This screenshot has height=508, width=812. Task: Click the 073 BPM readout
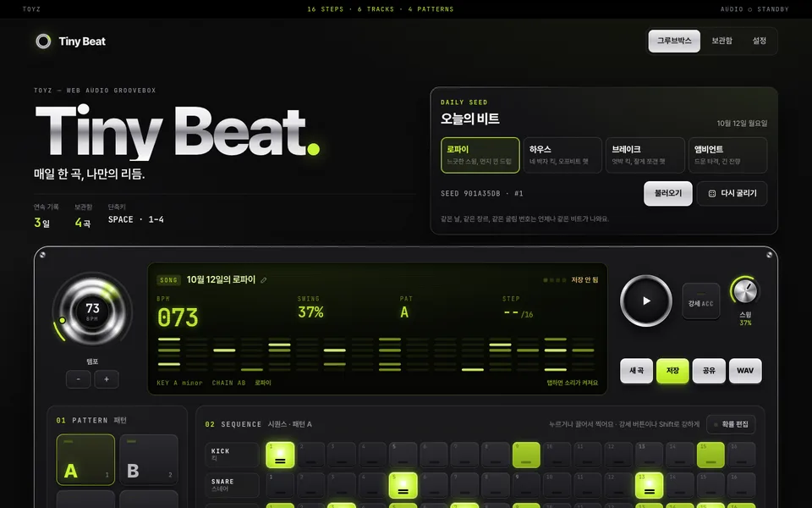click(x=178, y=317)
